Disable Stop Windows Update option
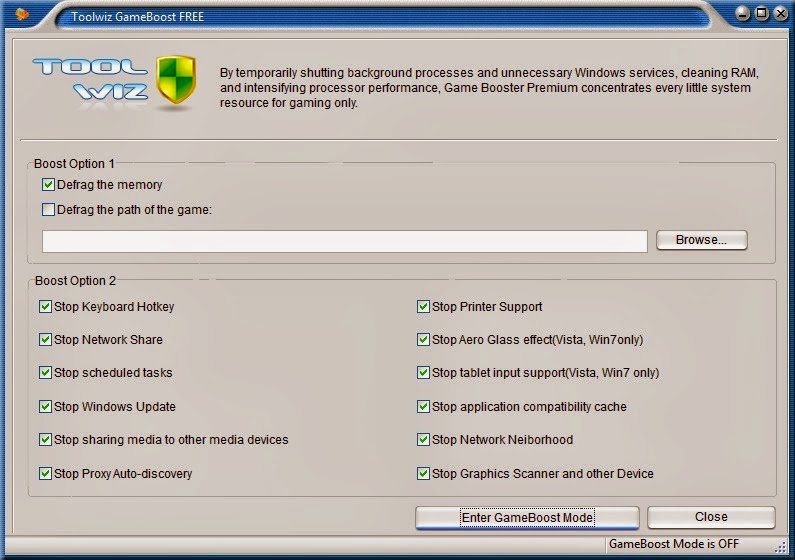The width and height of the screenshot is (795, 560). [x=45, y=406]
